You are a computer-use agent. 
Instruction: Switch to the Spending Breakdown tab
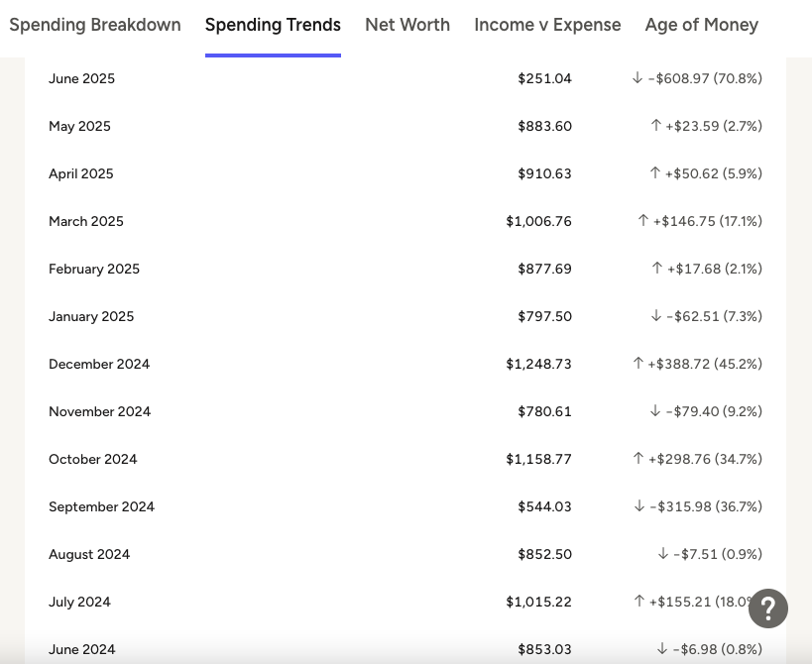(95, 25)
